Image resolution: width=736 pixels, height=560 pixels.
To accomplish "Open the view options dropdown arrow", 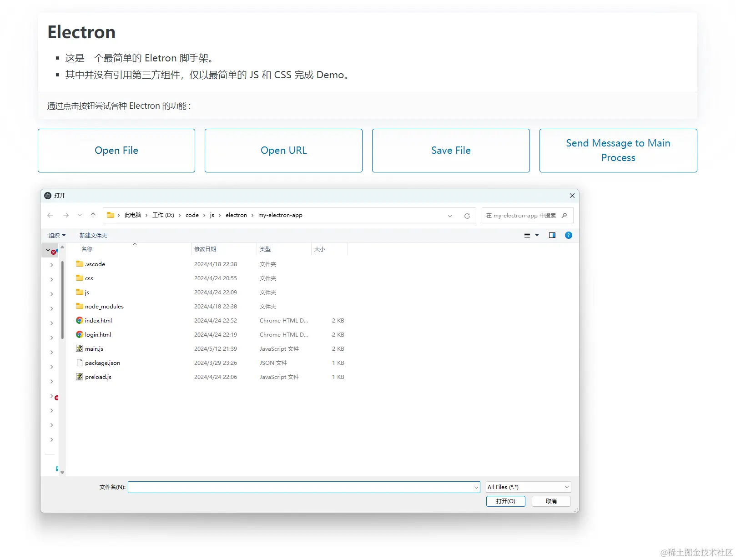I will pos(537,235).
